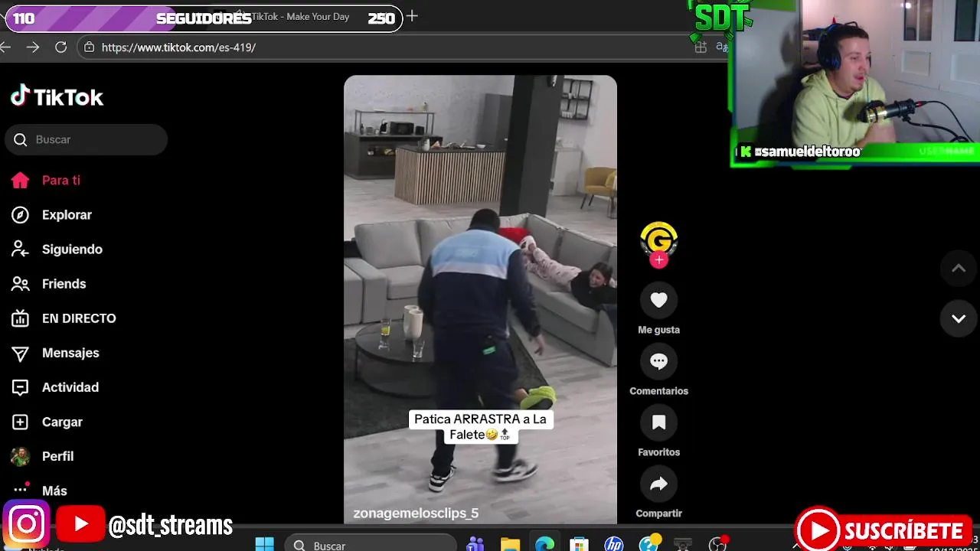Follow creator via the red plus badge
The width and height of the screenshot is (980, 551).
658,260
